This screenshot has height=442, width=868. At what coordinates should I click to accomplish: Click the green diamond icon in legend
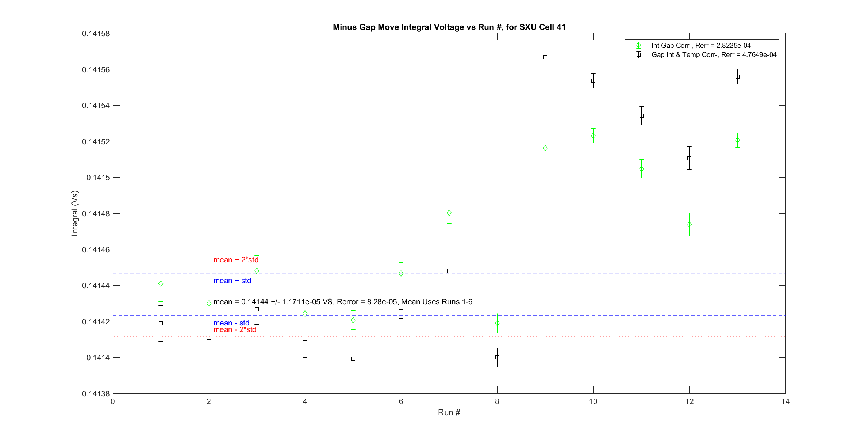coord(638,45)
